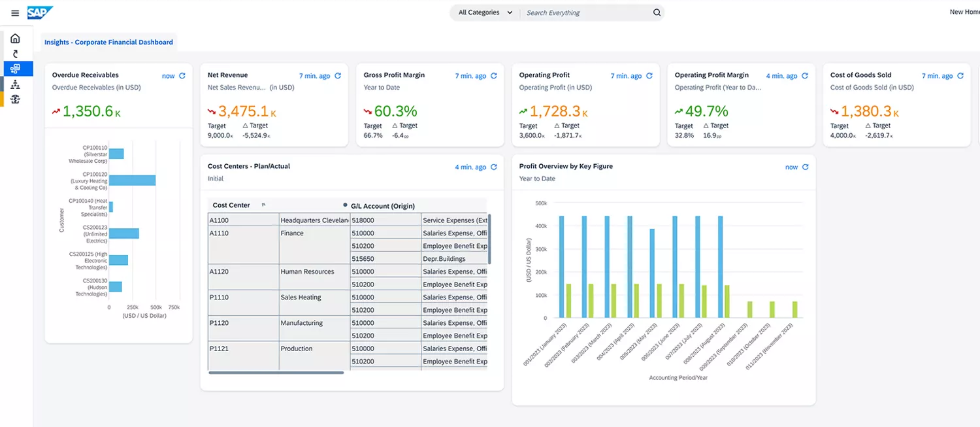The image size is (980, 427).
Task: Open the Cost of Goods Sold card title
Action: pyautogui.click(x=860, y=75)
